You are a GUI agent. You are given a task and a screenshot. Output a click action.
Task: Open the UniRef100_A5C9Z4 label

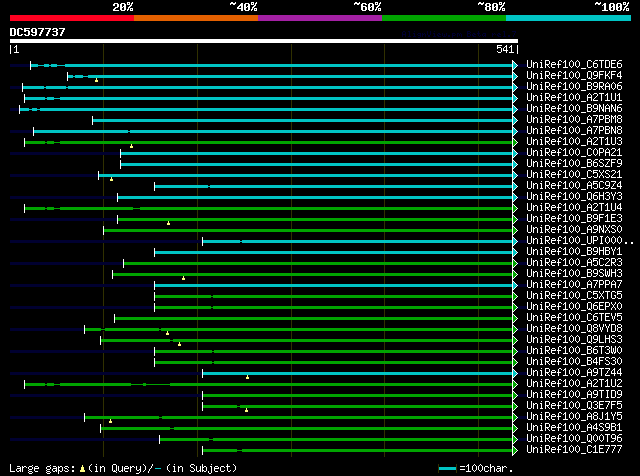574,186
